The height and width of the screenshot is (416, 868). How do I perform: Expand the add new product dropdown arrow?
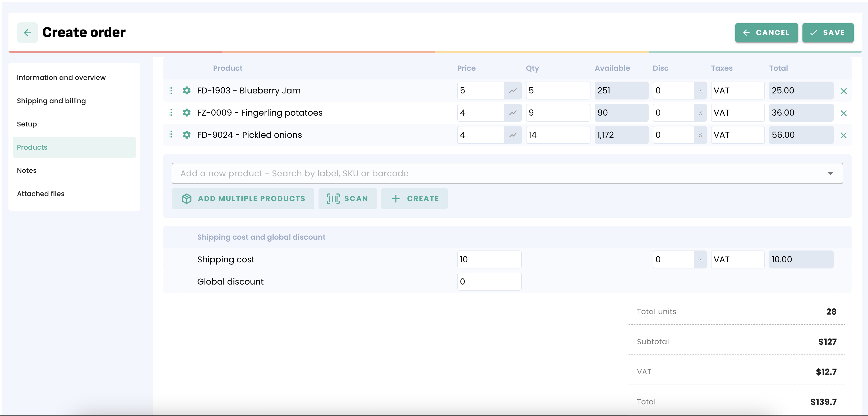[830, 174]
